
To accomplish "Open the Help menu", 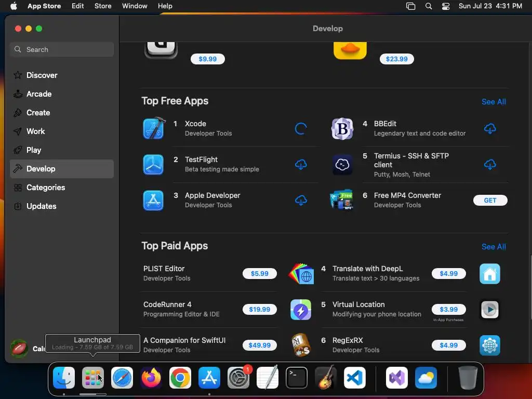I will click(x=165, y=6).
